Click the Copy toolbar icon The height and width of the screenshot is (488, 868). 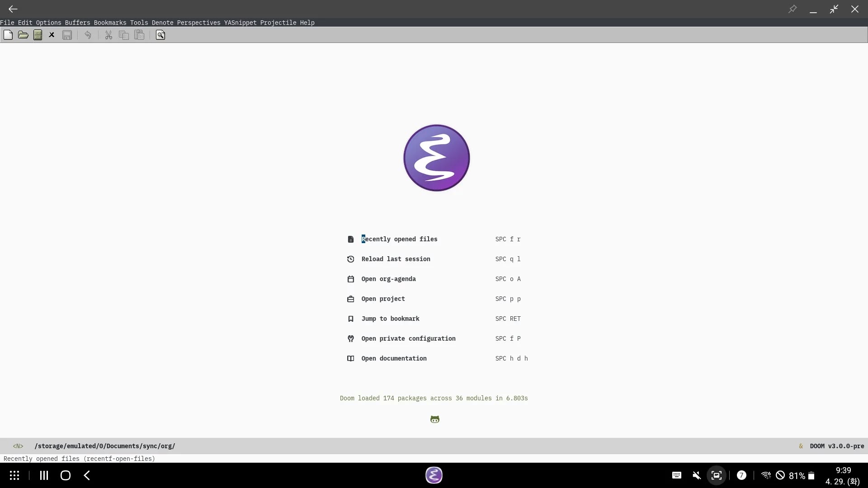pyautogui.click(x=123, y=35)
